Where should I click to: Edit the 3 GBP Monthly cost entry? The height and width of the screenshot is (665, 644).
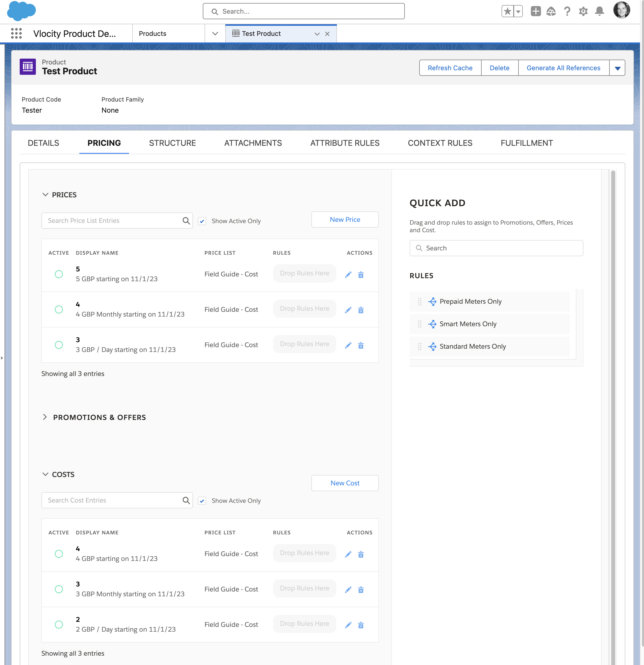point(348,589)
